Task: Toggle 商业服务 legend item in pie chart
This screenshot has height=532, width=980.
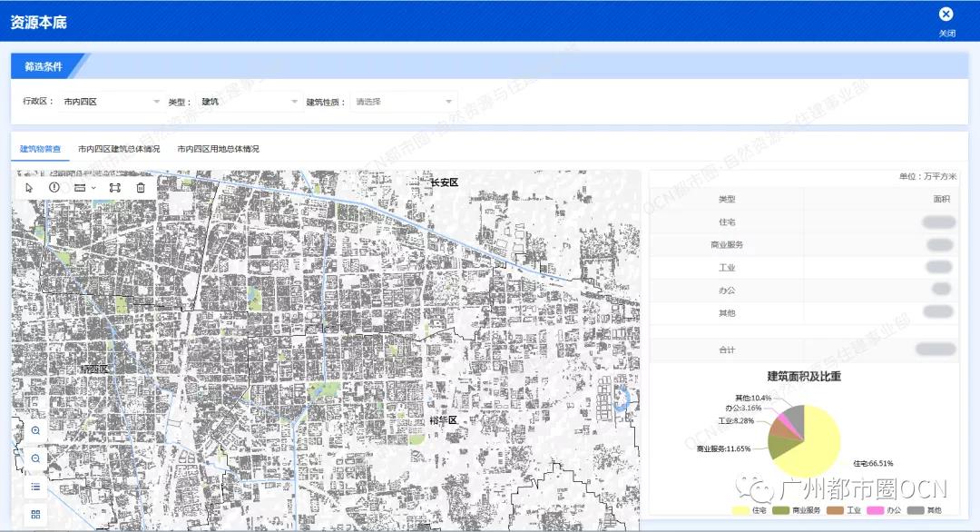Action: tap(797, 511)
